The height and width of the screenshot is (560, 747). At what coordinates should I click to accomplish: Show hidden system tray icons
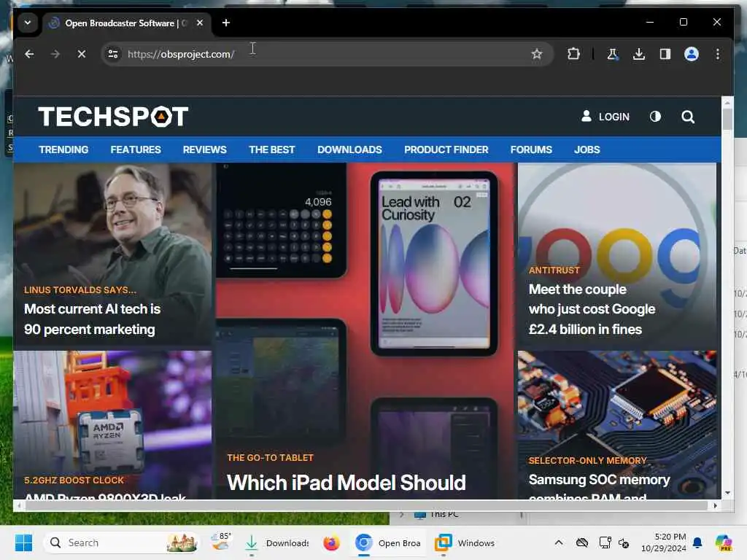click(x=559, y=542)
